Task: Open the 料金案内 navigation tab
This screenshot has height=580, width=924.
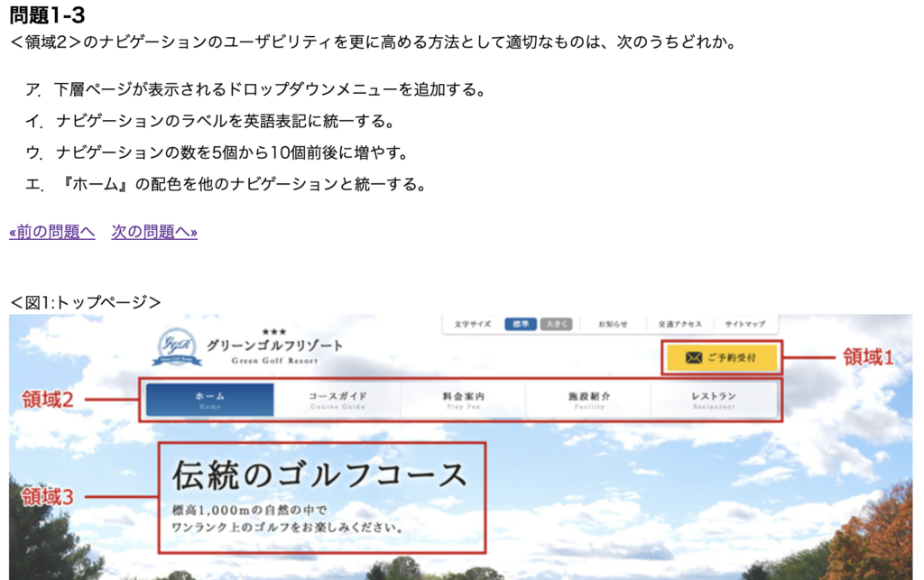Action: click(x=464, y=400)
